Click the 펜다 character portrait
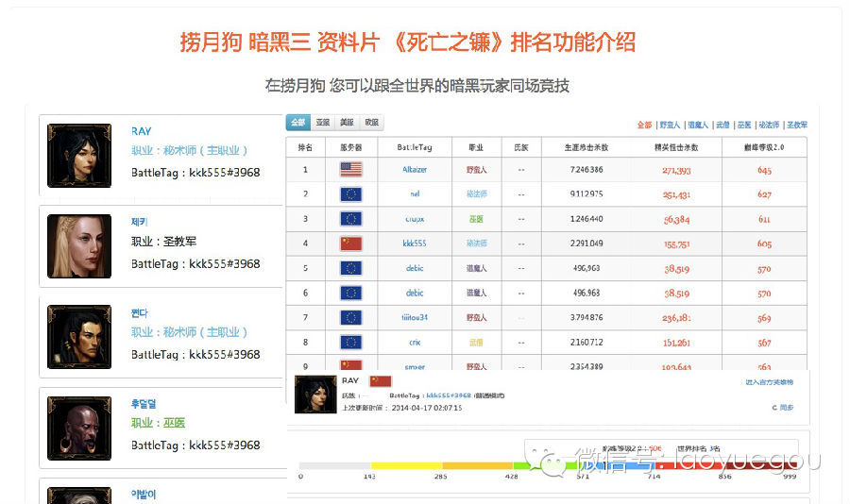Viewport: 850px width, 504px height. click(x=79, y=337)
